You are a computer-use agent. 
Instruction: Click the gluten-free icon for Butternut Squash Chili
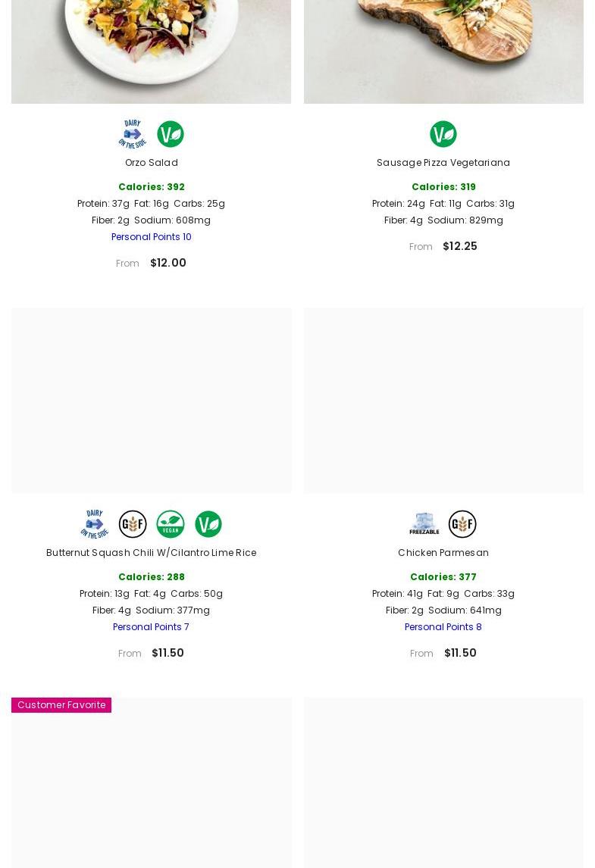(133, 524)
